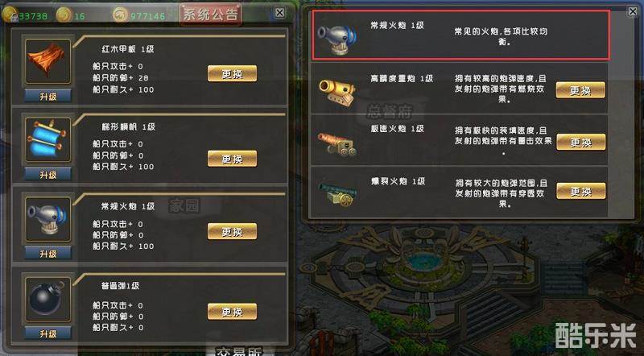Replace (更换) the ordinary bomb ammunition
This screenshot has height=356, width=644.
pos(232,312)
